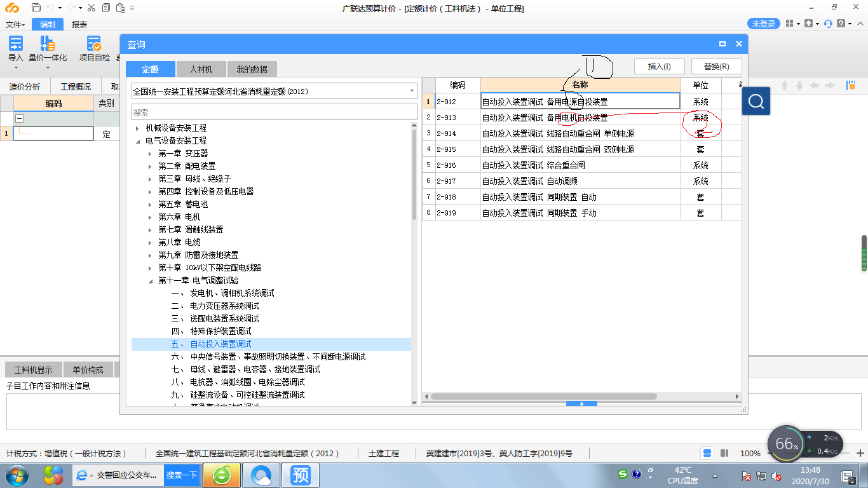Image resolution: width=868 pixels, height=488 pixels.
Task: Open the 预 Glodon app on taskbar
Action: (x=301, y=475)
